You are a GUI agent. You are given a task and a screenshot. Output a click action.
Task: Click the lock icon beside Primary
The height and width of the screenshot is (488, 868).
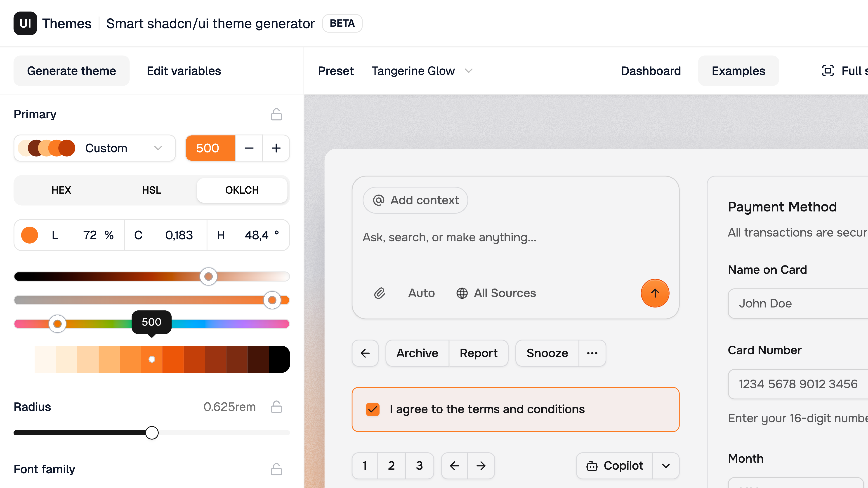276,114
